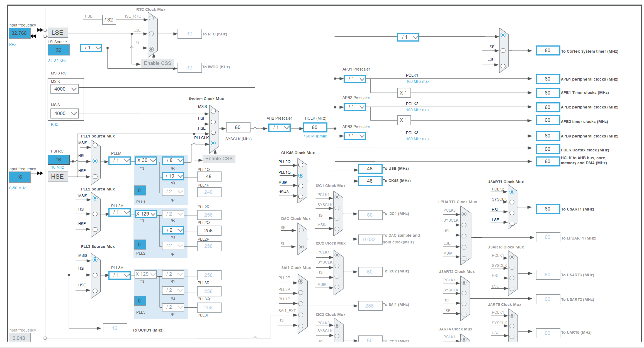This screenshot has height=348, width=644.
Task: Edit the HCLK frequency value field
Action: click(315, 127)
